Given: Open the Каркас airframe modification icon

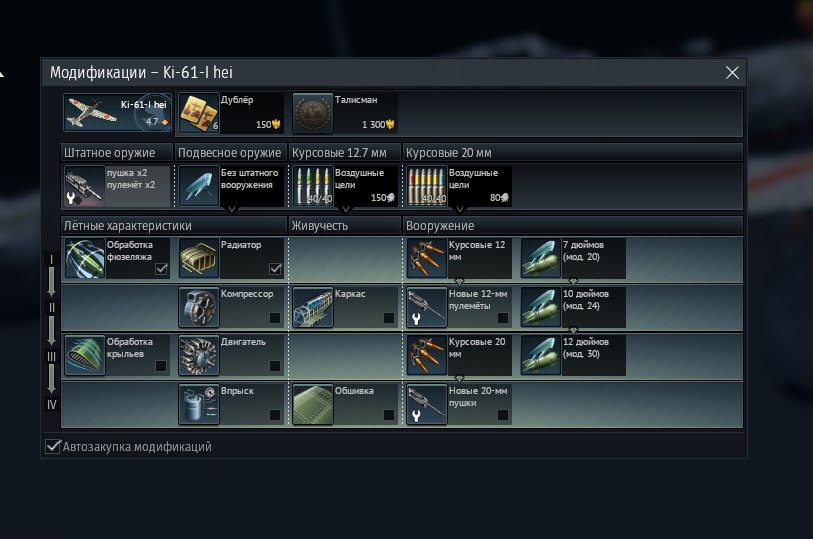Looking at the screenshot, I should [x=313, y=307].
